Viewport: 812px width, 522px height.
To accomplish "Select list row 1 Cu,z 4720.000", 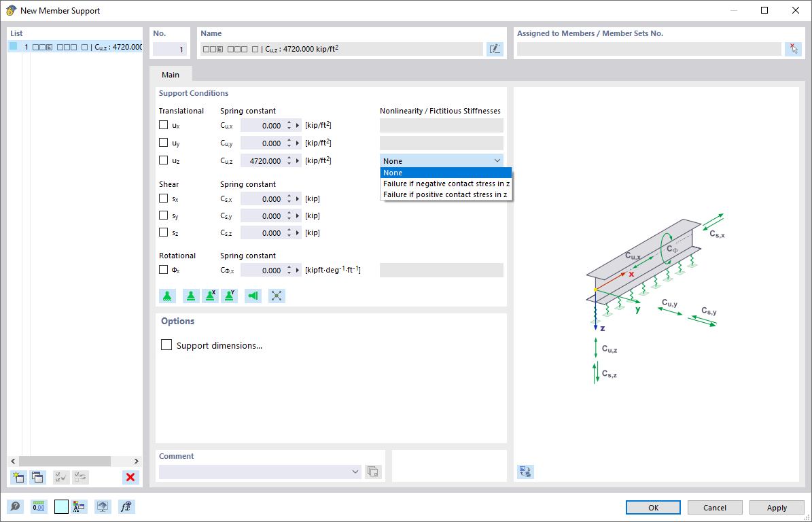I will pyautogui.click(x=75, y=47).
